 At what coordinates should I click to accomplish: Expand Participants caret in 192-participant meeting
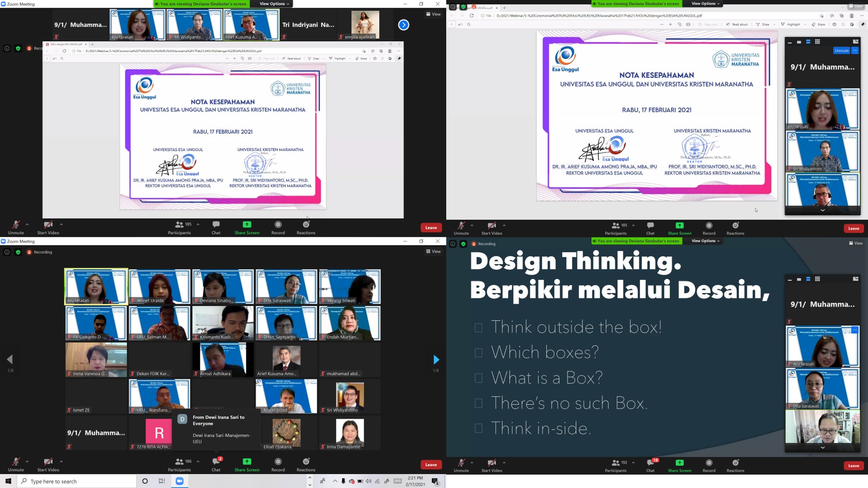(x=634, y=463)
